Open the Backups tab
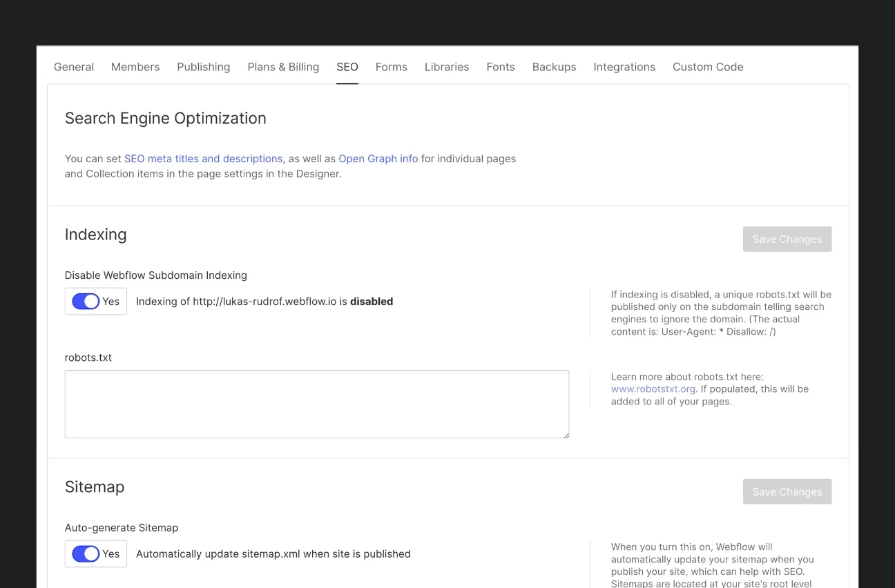Screen dimensions: 895x588 tap(554, 67)
